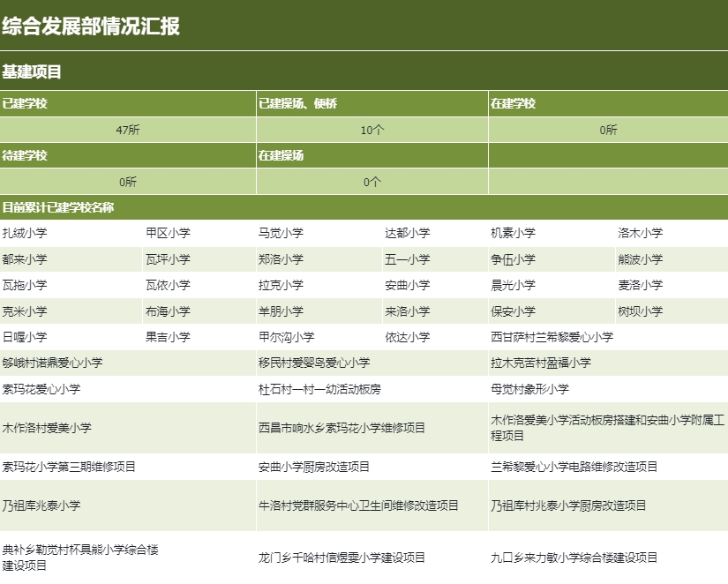The image size is (728, 584).
Task: Click the 果吉小学 cell
Action: 199,337
